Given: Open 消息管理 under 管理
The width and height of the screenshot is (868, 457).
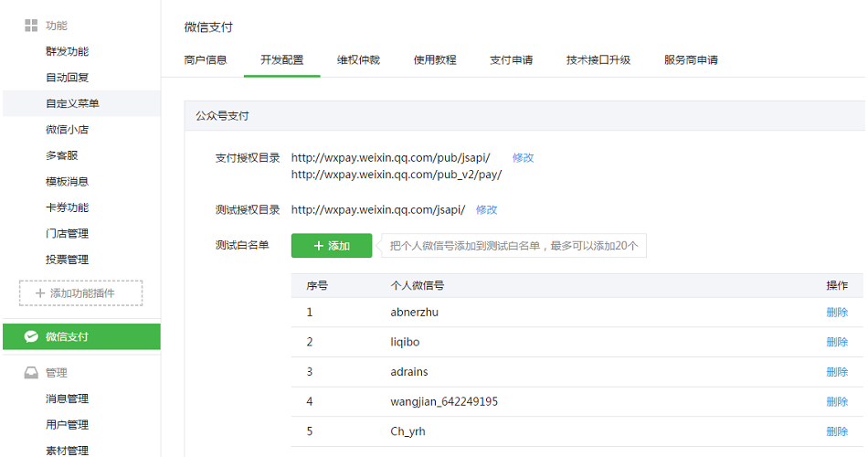Looking at the screenshot, I should [x=67, y=399].
